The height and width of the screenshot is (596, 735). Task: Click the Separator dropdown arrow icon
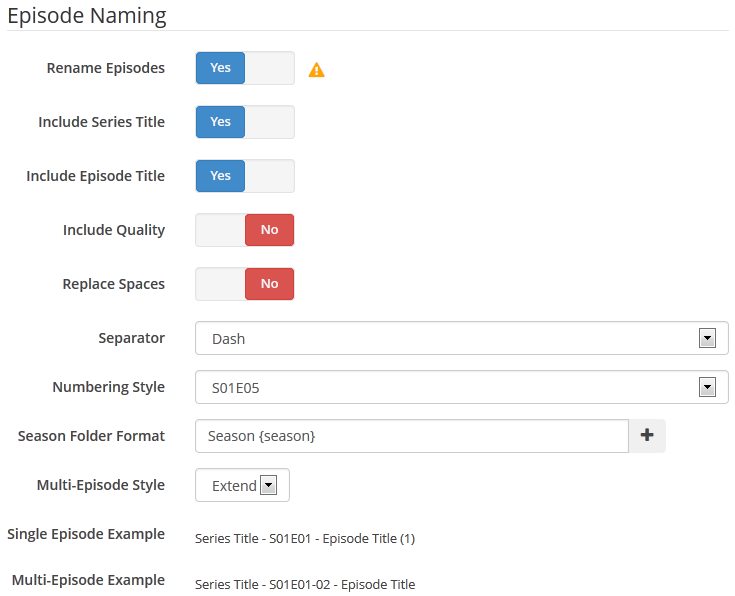(707, 338)
